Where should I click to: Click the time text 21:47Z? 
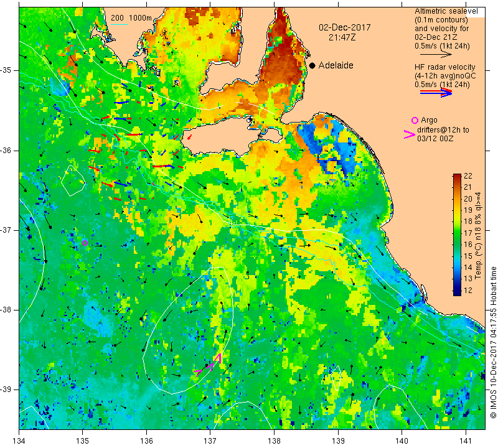pyautogui.click(x=342, y=37)
